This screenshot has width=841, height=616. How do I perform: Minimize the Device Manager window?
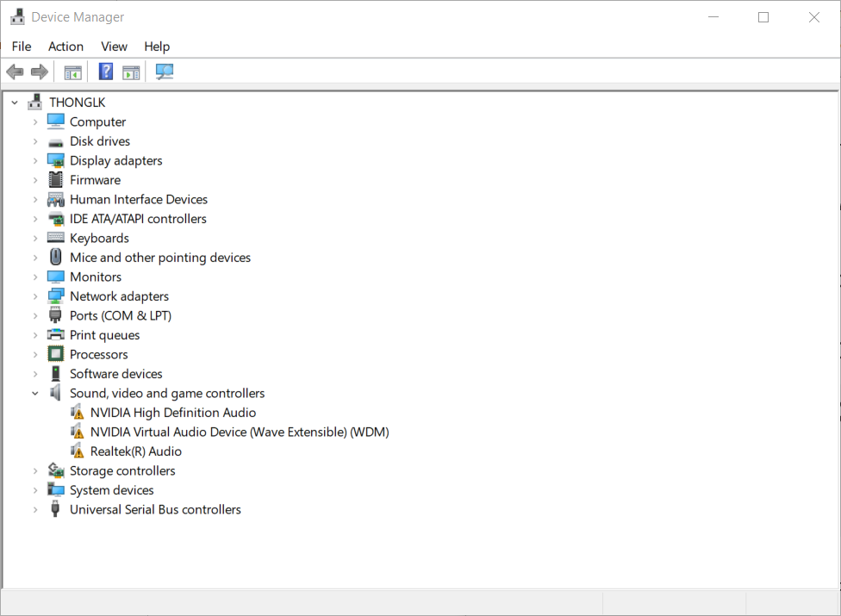(713, 17)
